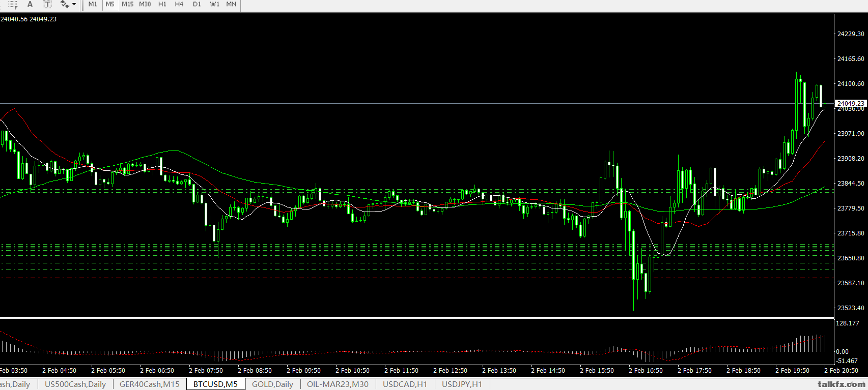Click the indicator scale value -51.467
868x390 pixels.
848,361
